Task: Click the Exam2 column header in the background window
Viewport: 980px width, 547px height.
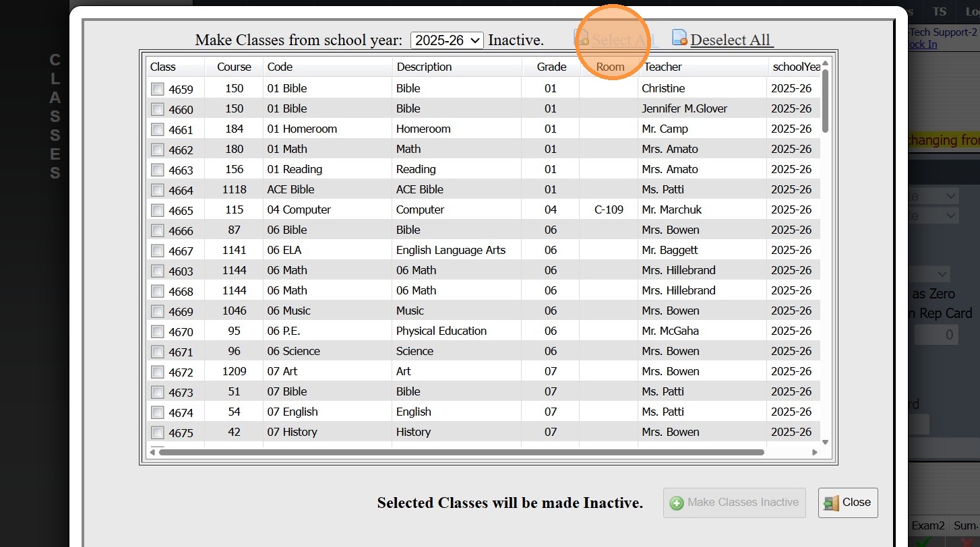Action: (928, 525)
